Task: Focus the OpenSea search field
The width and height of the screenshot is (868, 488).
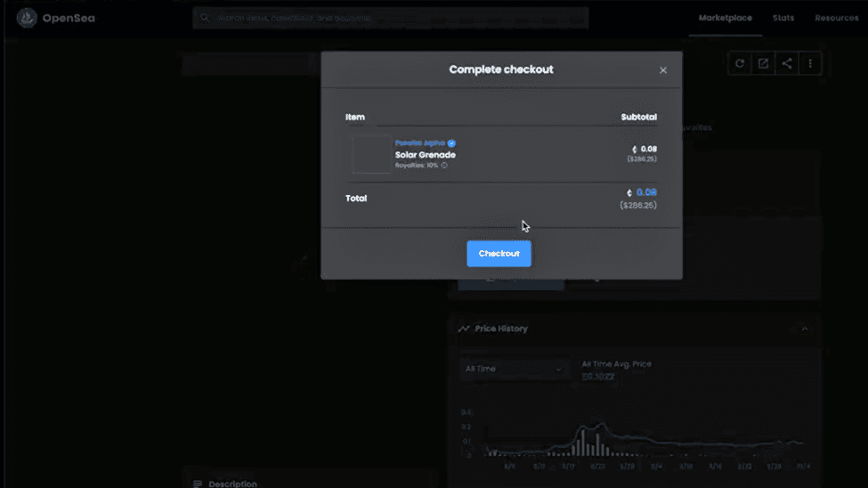Action: tap(390, 18)
